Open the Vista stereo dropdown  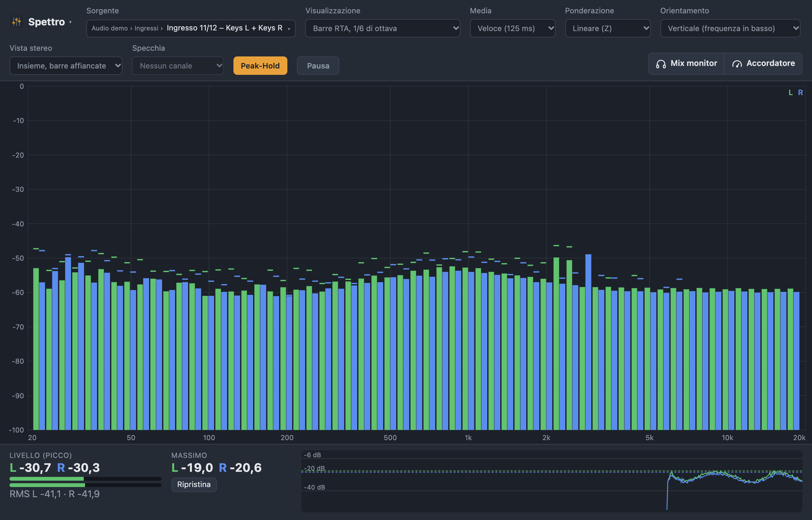(66, 65)
